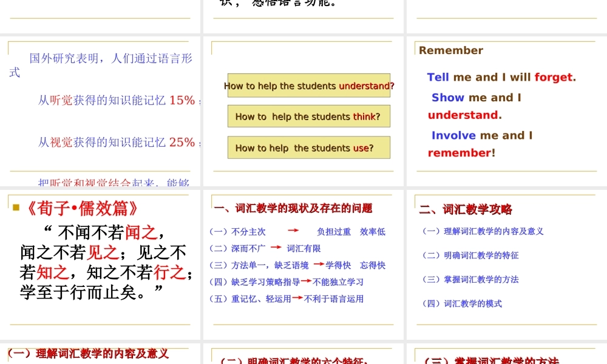Screen dimensions: 607x364
Task: Click the text 'Show me and I'
Action: point(476,98)
